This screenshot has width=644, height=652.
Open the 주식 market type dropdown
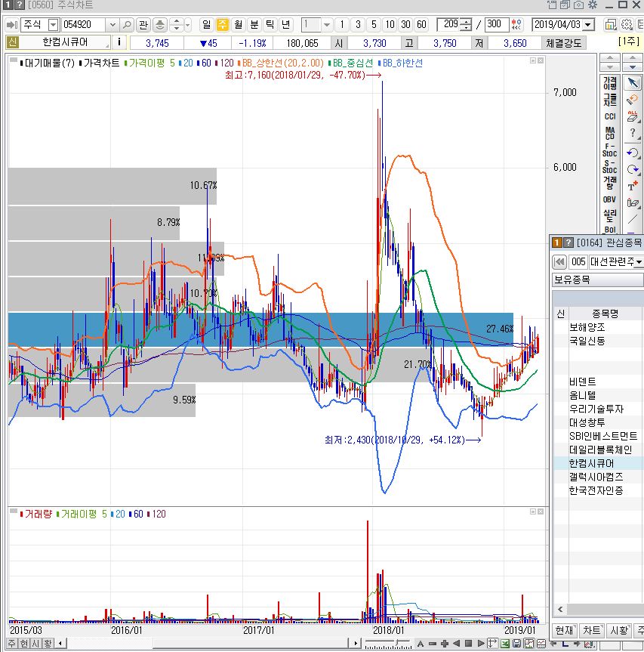[53, 25]
